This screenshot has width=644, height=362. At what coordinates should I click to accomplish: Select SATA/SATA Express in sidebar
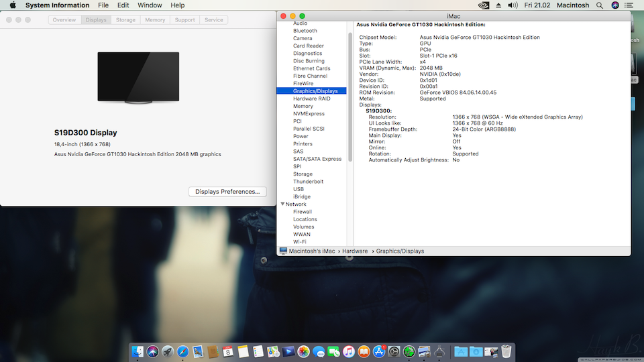(x=317, y=159)
